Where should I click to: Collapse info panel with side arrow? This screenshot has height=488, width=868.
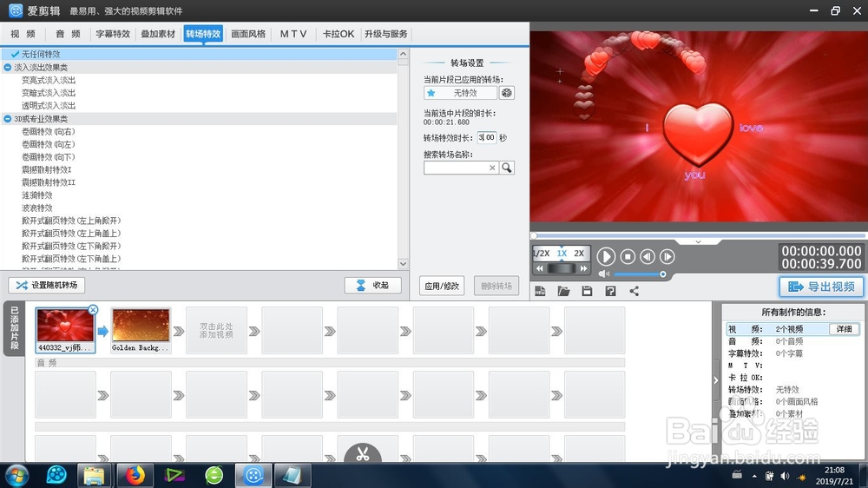tap(716, 380)
